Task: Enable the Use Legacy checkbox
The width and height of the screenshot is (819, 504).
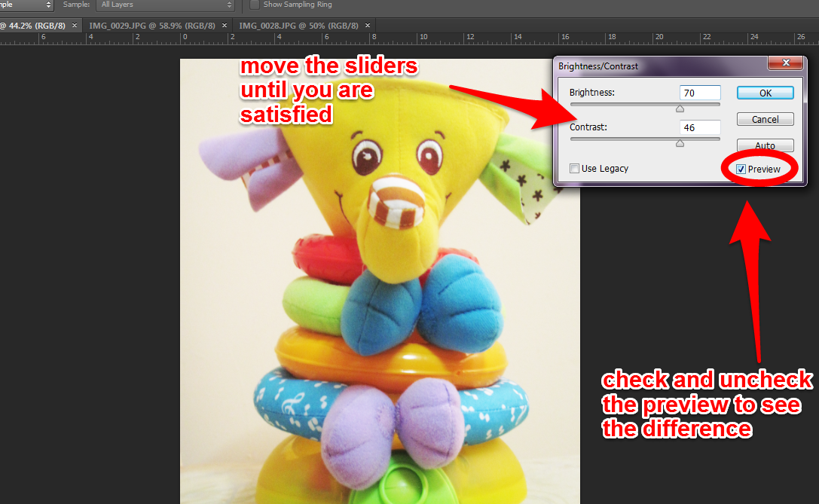Action: [575, 169]
